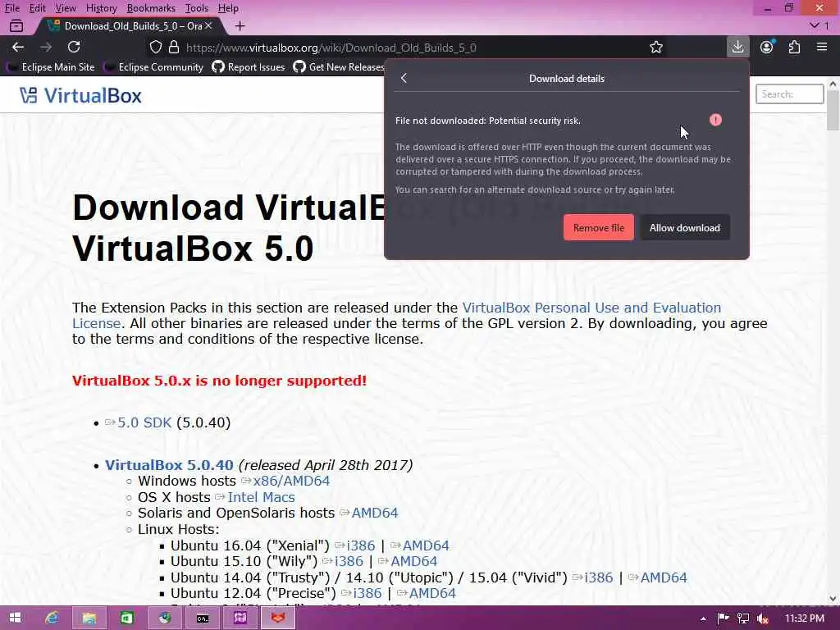Image resolution: width=840 pixels, height=630 pixels.
Task: Open the File menu
Action: pyautogui.click(x=12, y=8)
